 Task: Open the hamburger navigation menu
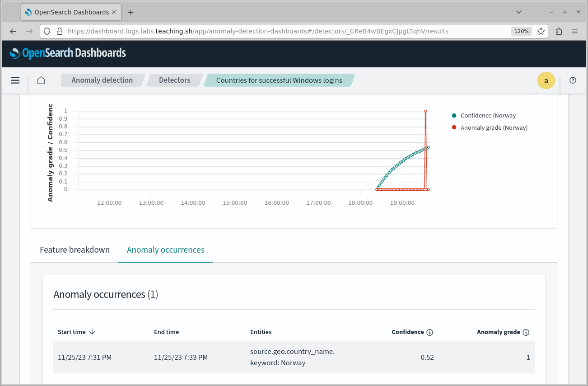[x=15, y=80]
